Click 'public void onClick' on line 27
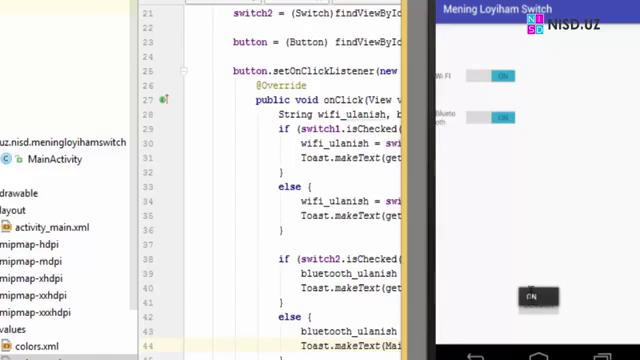Screen dimensions: 640x360 309,100
